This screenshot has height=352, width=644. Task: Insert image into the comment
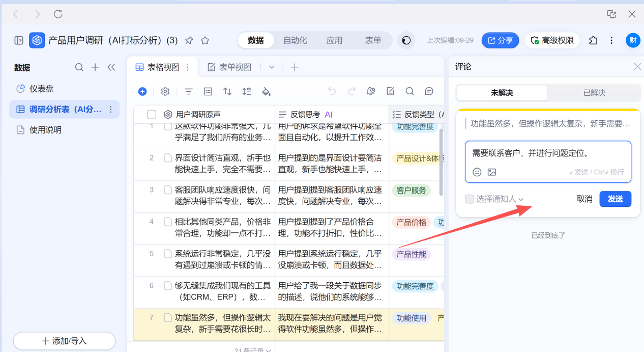click(x=491, y=172)
